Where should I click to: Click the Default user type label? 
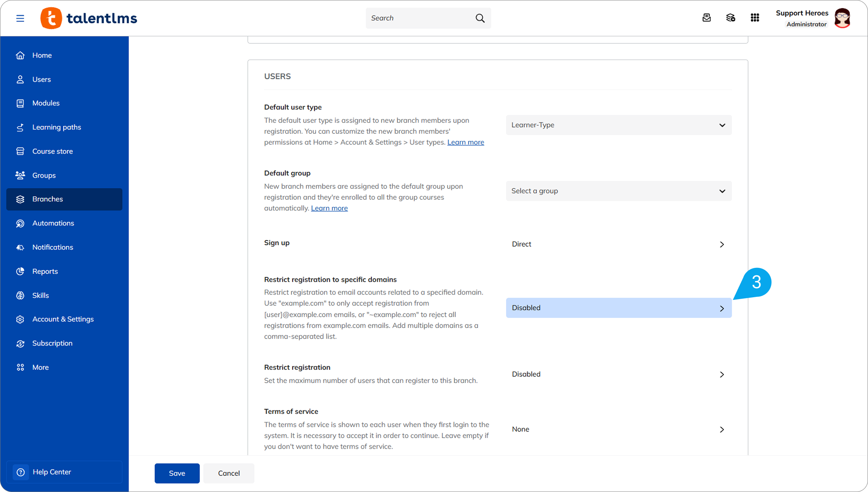pyautogui.click(x=293, y=107)
